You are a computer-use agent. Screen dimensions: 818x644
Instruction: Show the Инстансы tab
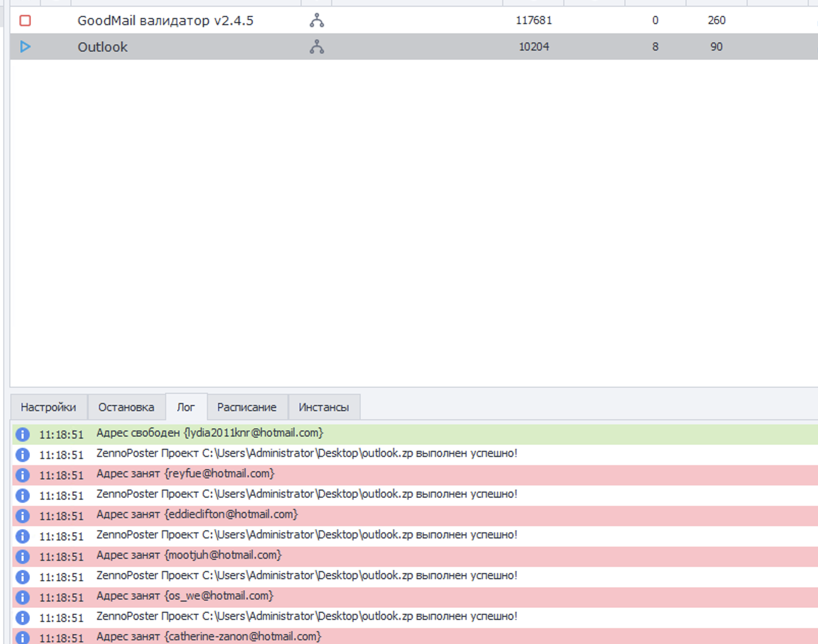(x=324, y=407)
